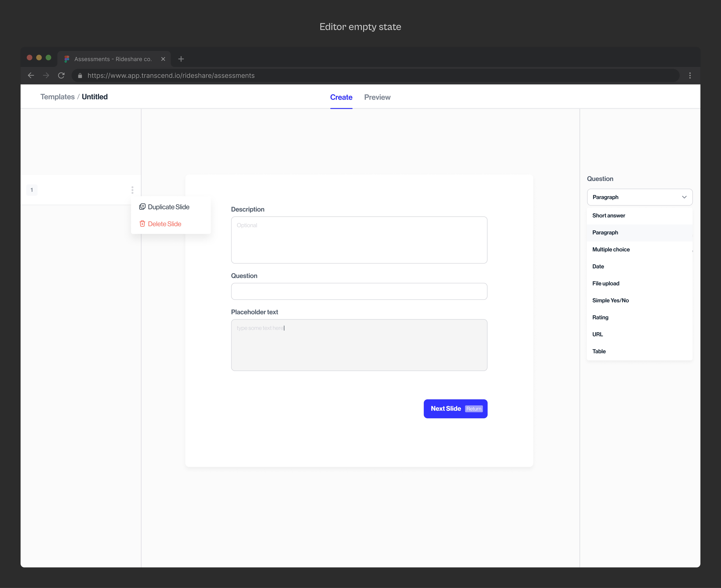Choose the File upload question type

point(605,284)
